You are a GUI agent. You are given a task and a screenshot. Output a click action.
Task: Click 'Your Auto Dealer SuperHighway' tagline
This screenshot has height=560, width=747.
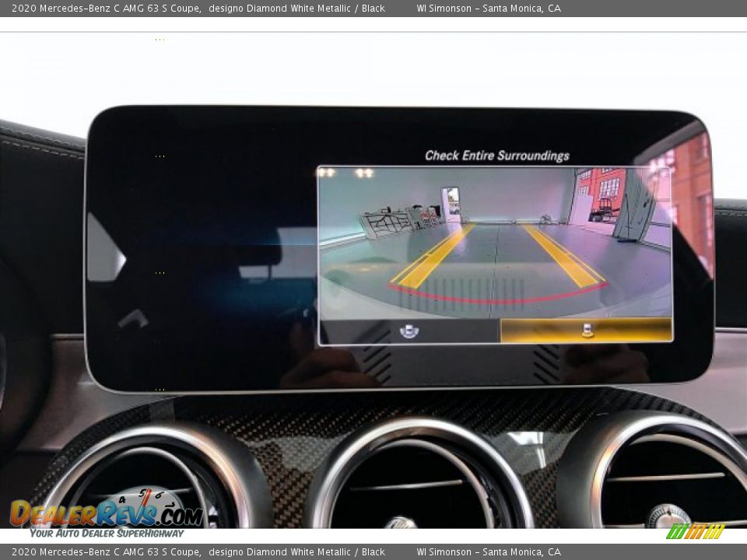click(107, 534)
